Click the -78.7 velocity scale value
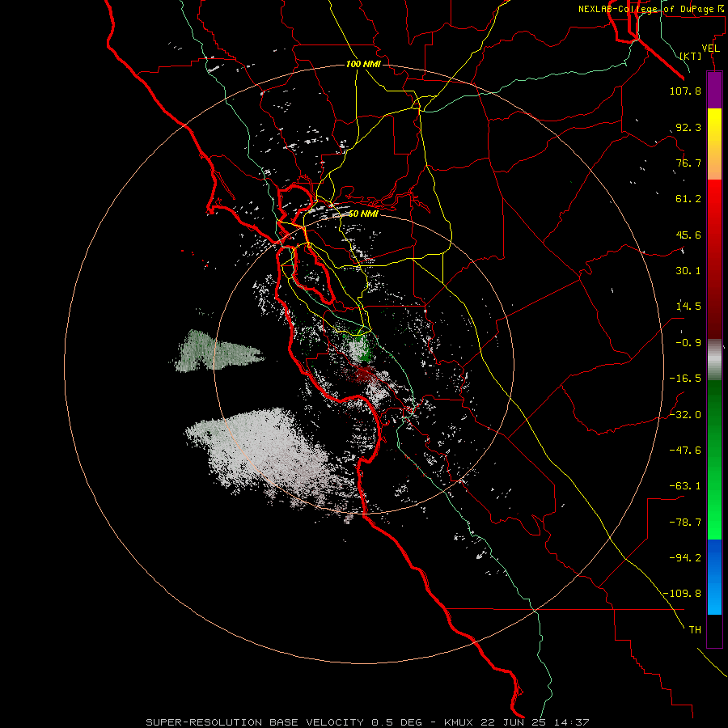The width and height of the screenshot is (728, 728). 685,523
